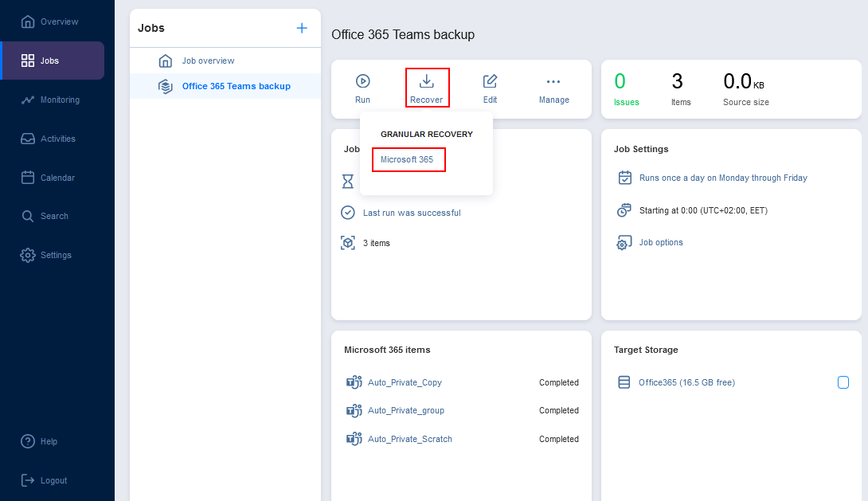
Task: Open the Auto_Private_Scratch team item
Action: 409,439
